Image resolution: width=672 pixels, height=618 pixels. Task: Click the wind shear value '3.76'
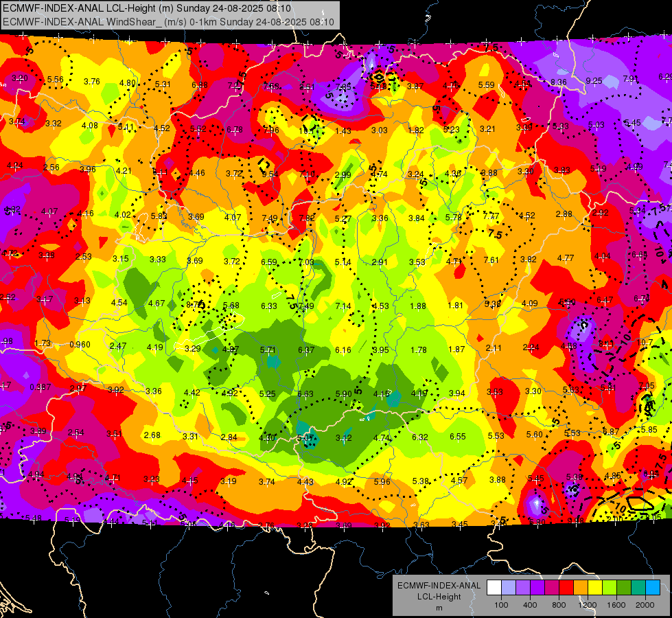pos(92,82)
